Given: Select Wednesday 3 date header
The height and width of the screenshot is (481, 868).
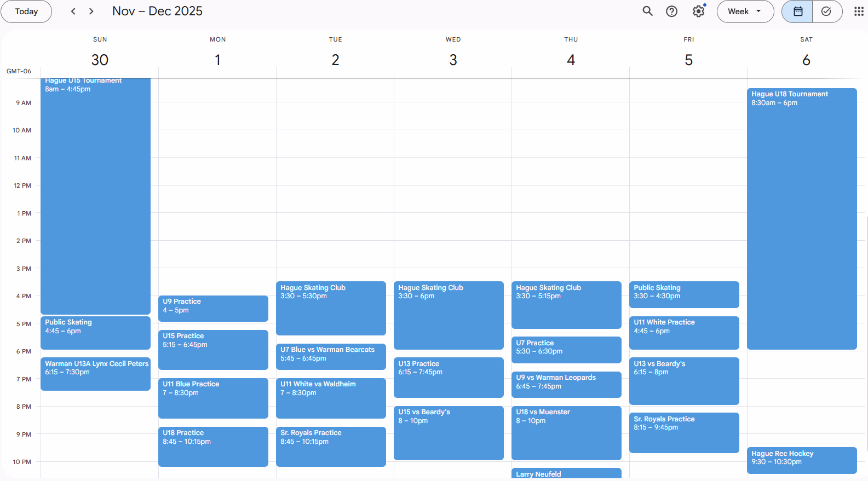Looking at the screenshot, I should click(x=453, y=60).
